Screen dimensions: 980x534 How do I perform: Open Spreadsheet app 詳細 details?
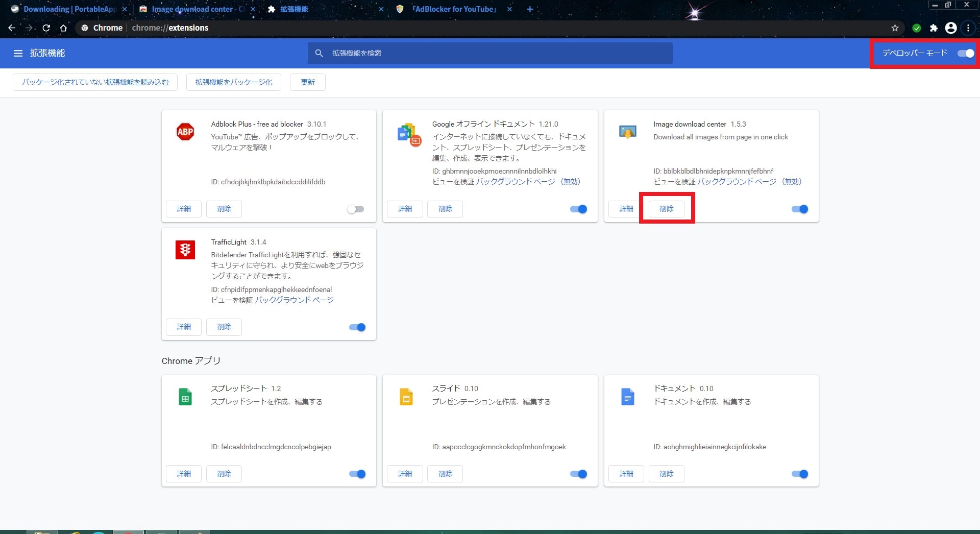pos(184,474)
